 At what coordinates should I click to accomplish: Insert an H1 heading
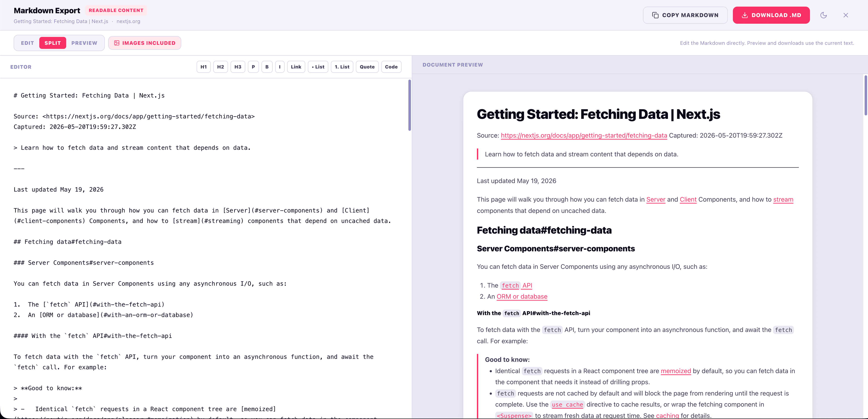click(203, 67)
